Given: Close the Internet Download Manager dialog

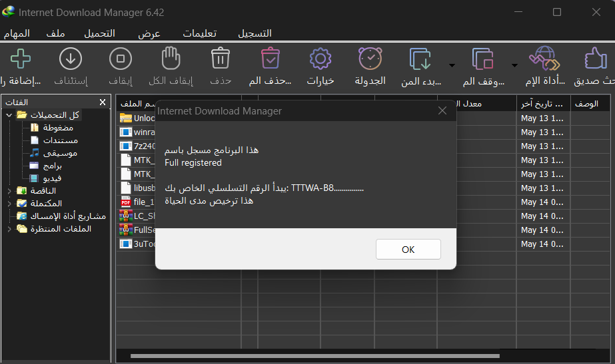Looking at the screenshot, I should pos(442,111).
